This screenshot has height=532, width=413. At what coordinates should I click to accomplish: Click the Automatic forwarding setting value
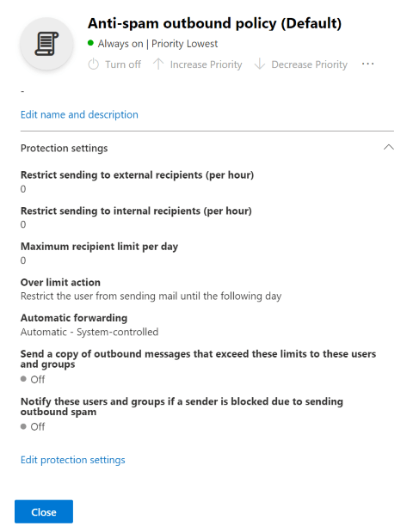pyautogui.click(x=89, y=332)
